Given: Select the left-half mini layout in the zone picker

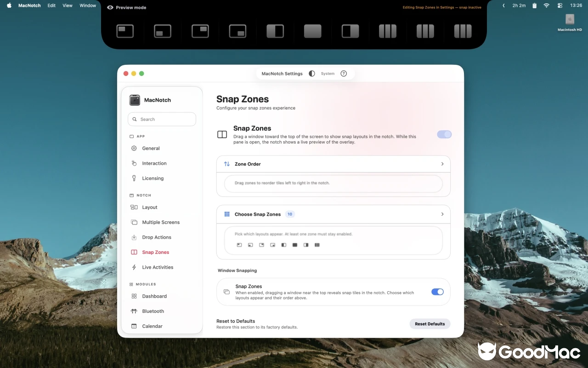Looking at the screenshot, I should click(284, 245).
